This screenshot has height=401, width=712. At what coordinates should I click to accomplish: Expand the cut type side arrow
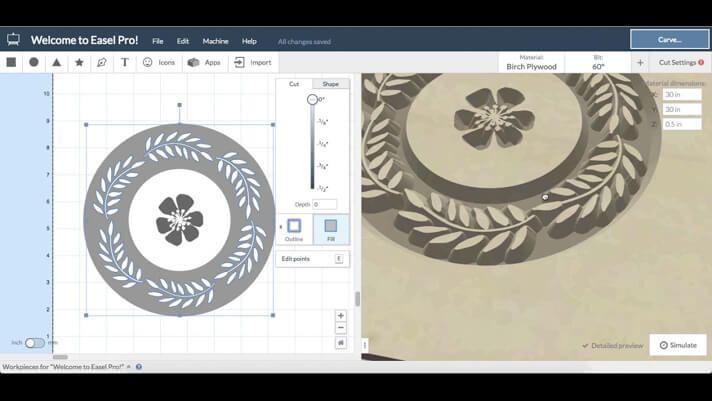click(281, 227)
